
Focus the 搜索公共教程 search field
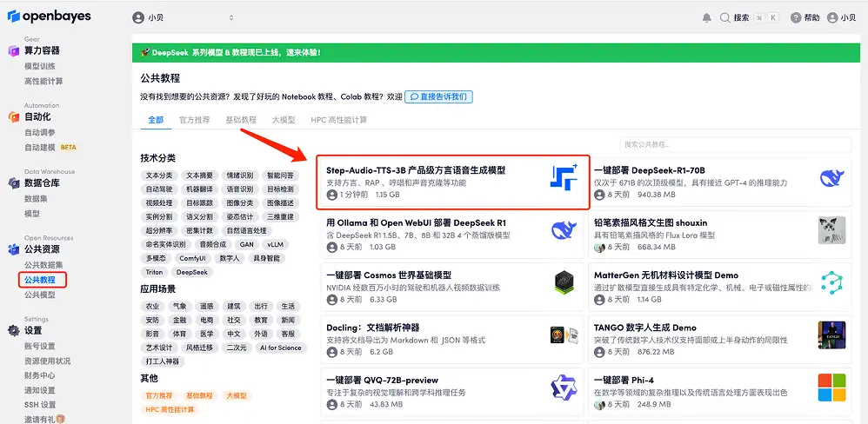[736, 144]
